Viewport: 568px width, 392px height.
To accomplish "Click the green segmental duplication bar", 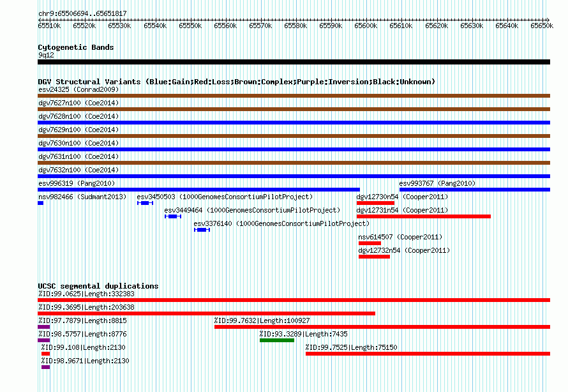I will point(277,340).
